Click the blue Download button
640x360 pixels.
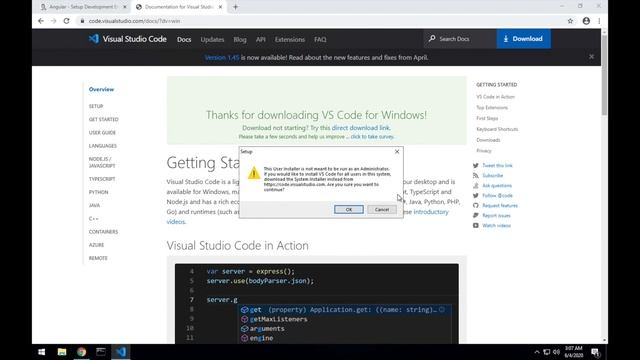[523, 39]
